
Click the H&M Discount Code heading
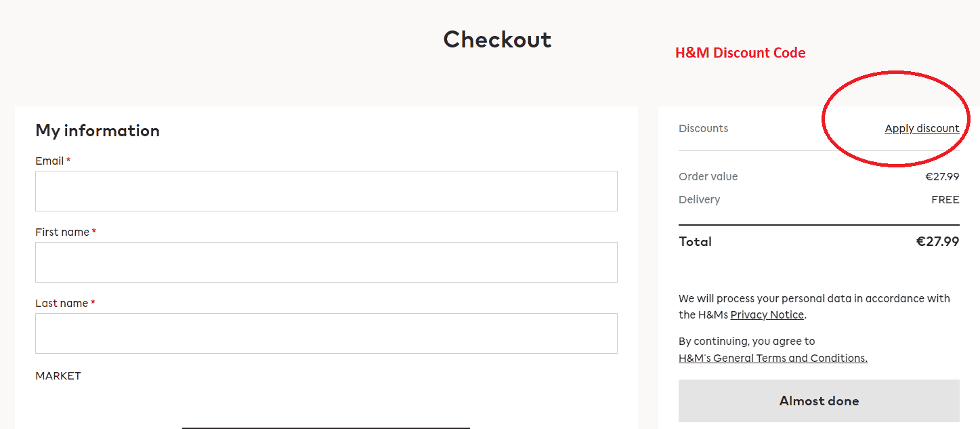tap(740, 52)
